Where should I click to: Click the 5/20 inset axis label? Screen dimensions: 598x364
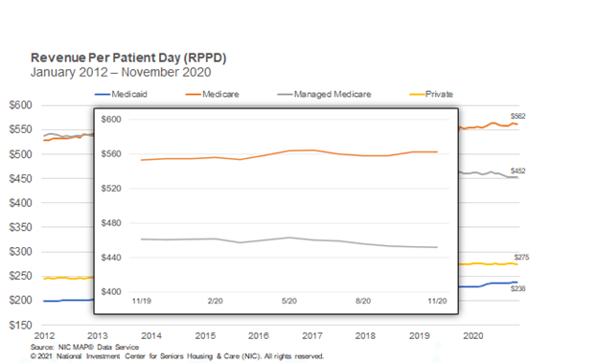point(289,301)
